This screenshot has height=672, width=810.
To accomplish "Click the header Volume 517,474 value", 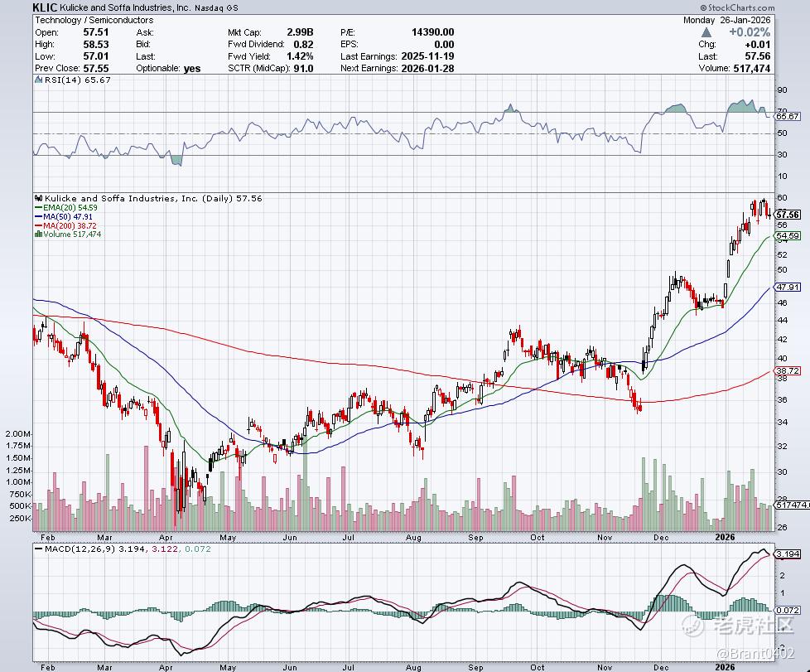I will (752, 68).
